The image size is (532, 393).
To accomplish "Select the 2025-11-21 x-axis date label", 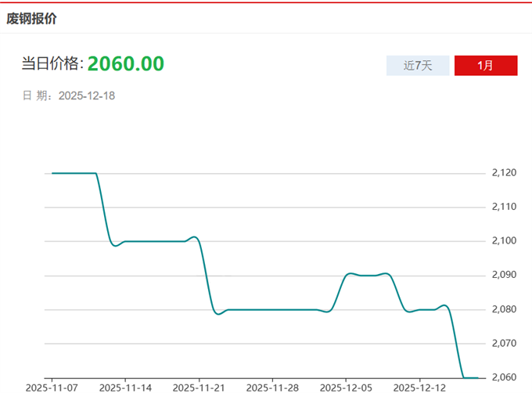I will pos(199,387).
